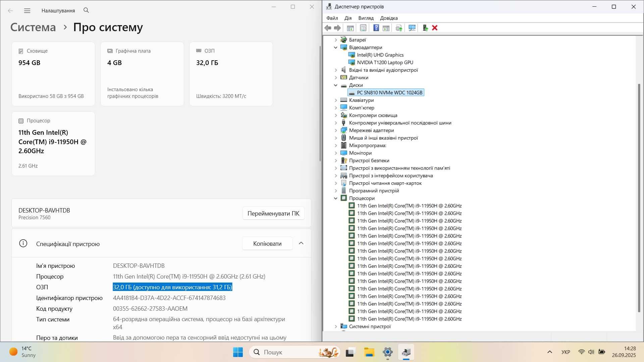The height and width of the screenshot is (362, 644).
Task: Open the Settings hamburger navigation menu
Action: point(27,11)
